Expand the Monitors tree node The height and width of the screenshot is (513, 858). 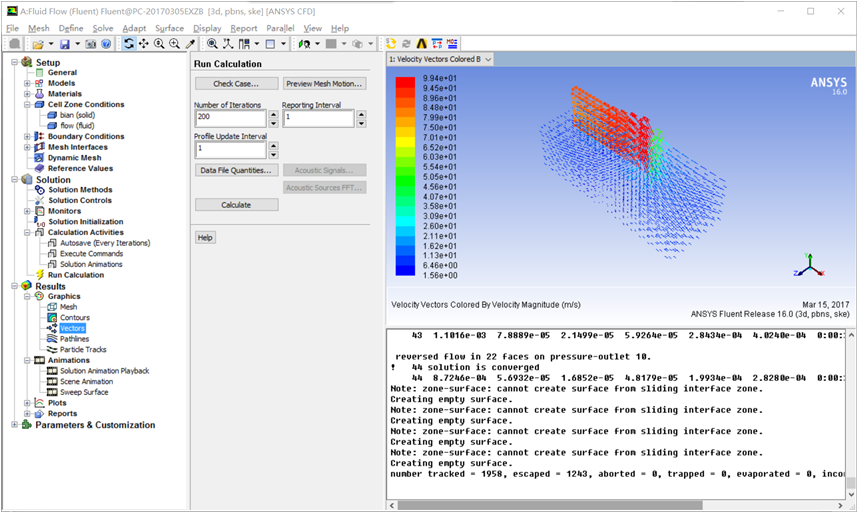click(27, 211)
